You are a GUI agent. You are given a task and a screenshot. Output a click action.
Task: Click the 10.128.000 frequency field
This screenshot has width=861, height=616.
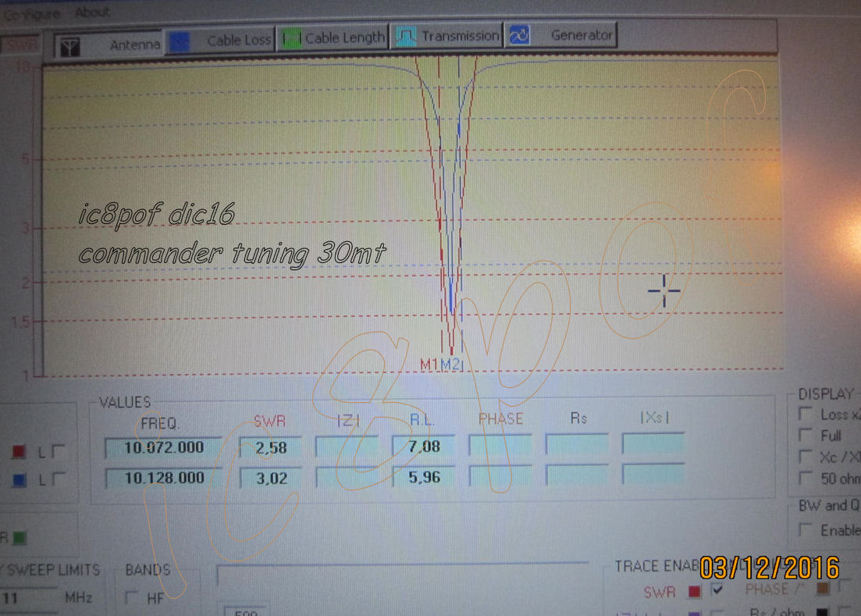164,478
